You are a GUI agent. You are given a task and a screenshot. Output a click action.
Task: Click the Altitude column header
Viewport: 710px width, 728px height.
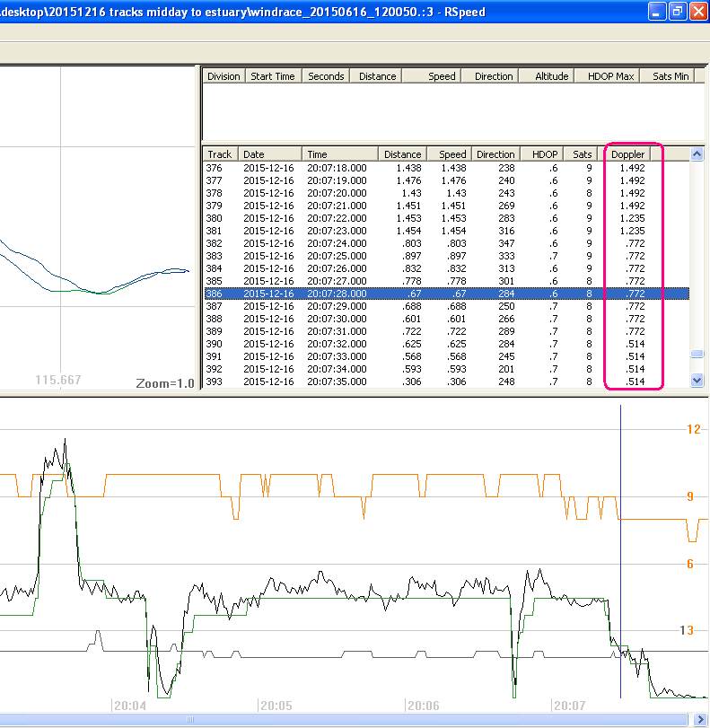[x=552, y=76]
